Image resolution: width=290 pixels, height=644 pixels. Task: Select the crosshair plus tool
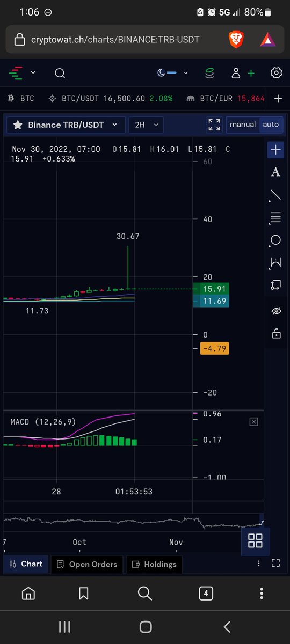pos(275,150)
